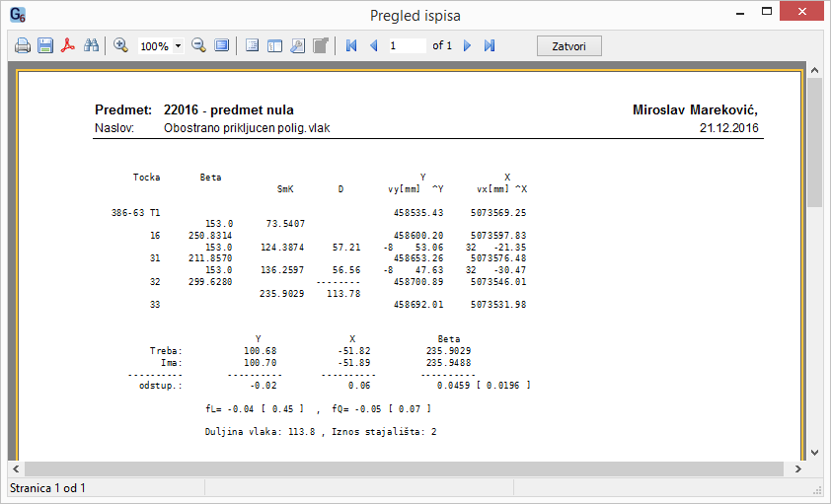
Task: Save the report with the diskette icon
Action: 45,46
